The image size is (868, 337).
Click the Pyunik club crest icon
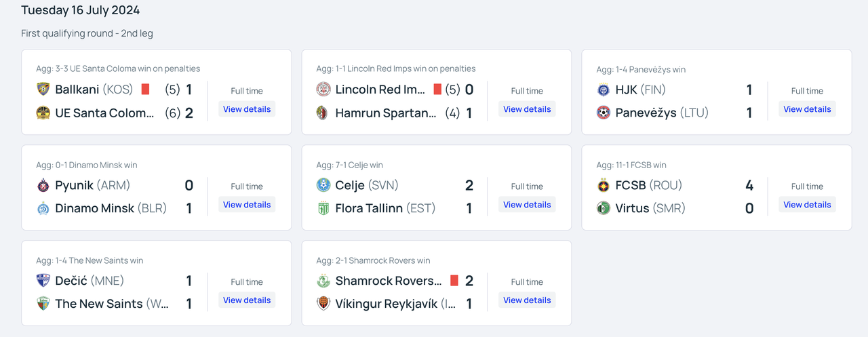pos(43,186)
